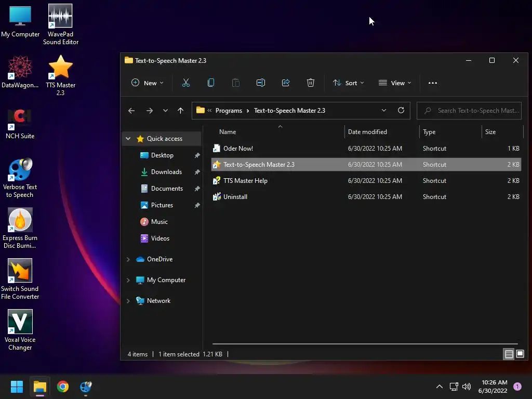Go back with the left arrow
The image size is (532, 399).
pos(131,111)
